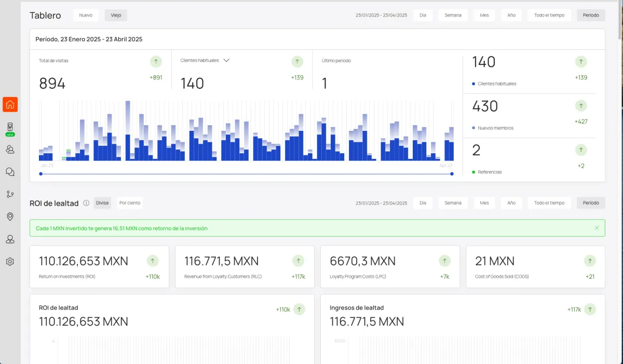Click Todo el tiempo button in Tablero header
This screenshot has height=364, width=623.
point(549,16)
